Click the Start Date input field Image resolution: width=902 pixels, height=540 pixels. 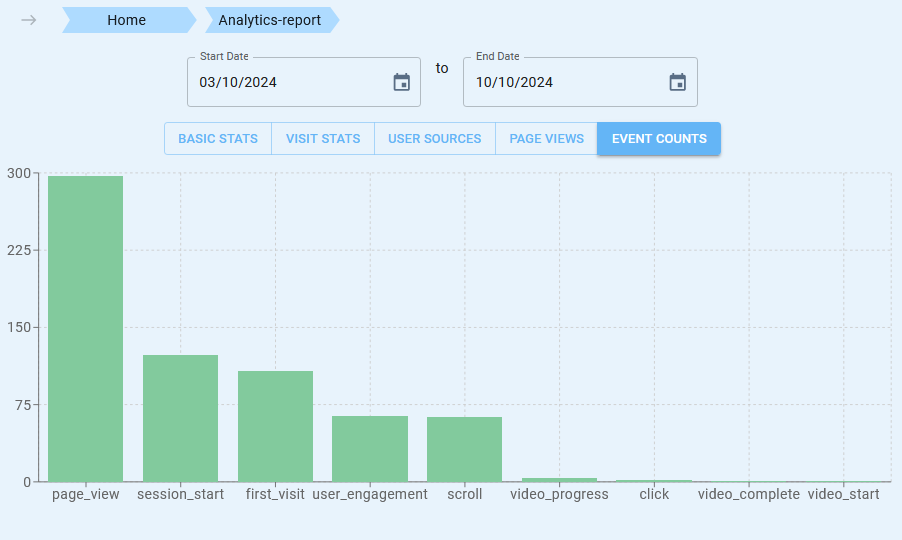tap(285, 82)
